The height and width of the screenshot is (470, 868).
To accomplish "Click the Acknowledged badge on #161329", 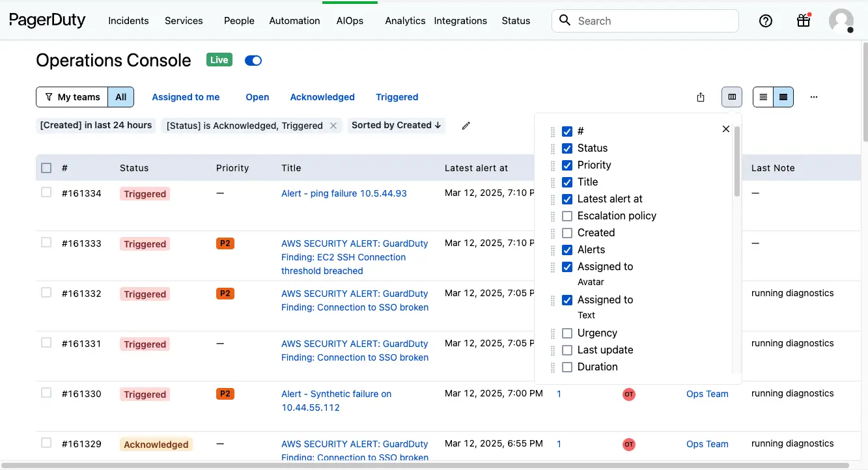I will (x=156, y=445).
